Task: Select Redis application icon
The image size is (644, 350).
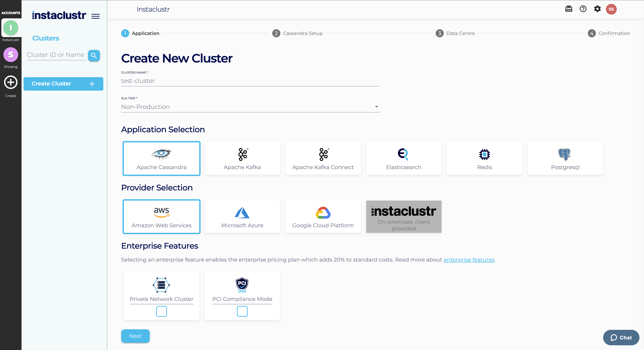Action: 484,153
